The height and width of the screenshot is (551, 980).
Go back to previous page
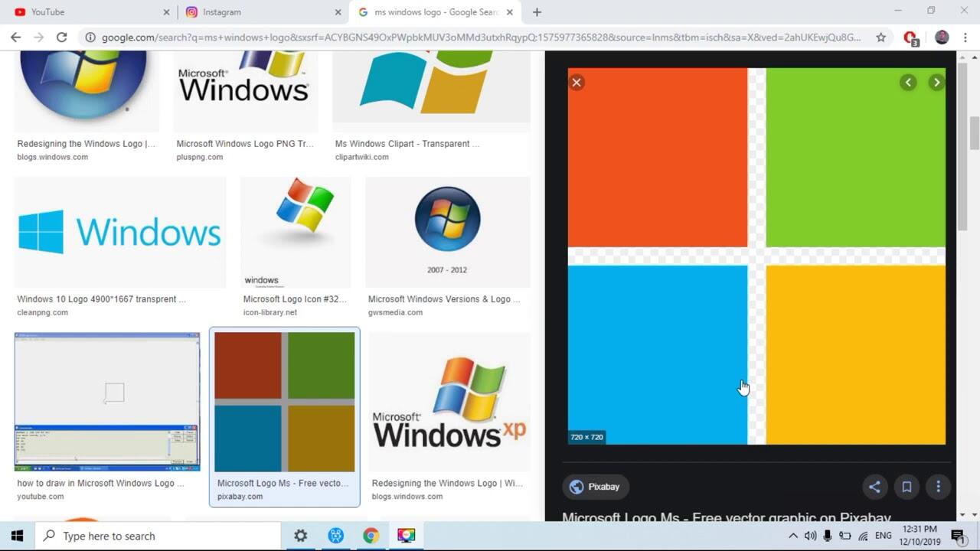pos(15,37)
